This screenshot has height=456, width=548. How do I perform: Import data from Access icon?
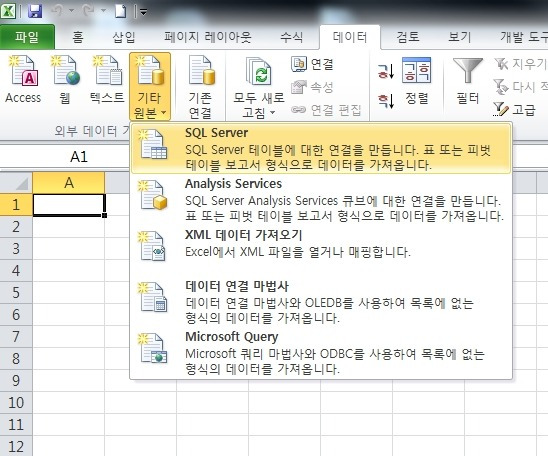point(23,80)
